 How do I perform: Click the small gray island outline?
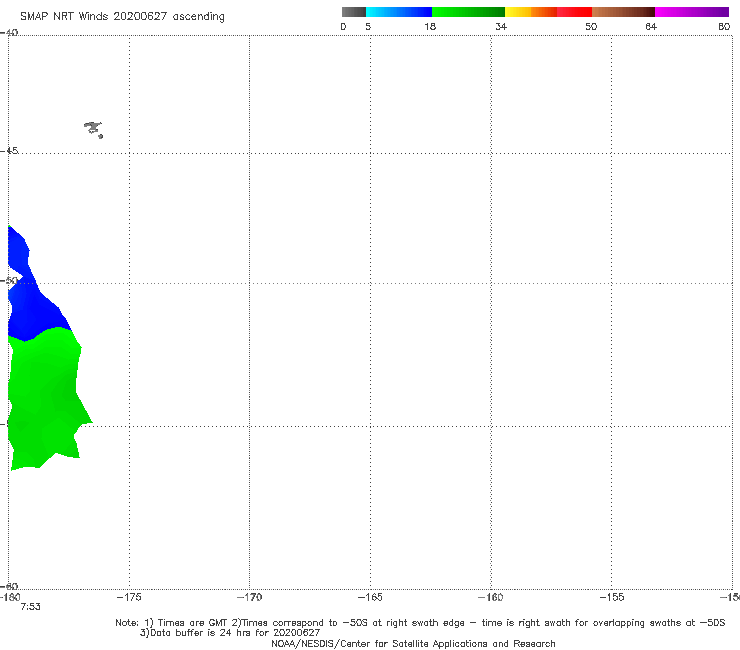tap(93, 129)
